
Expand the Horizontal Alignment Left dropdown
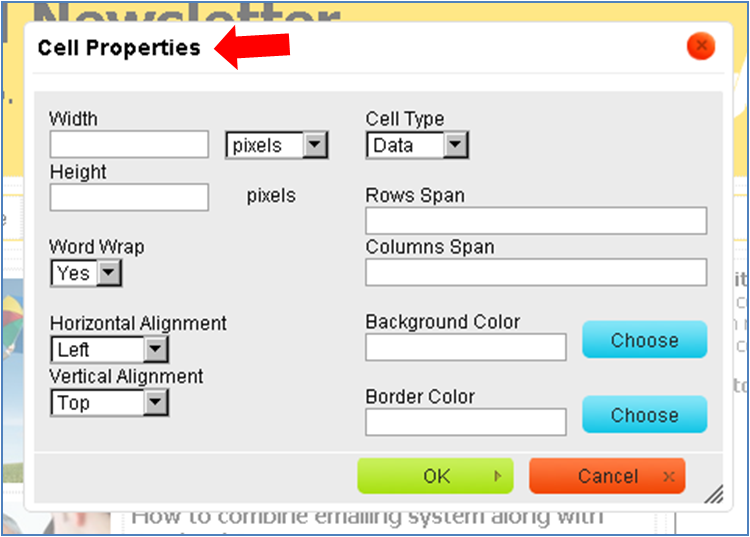[110, 350]
